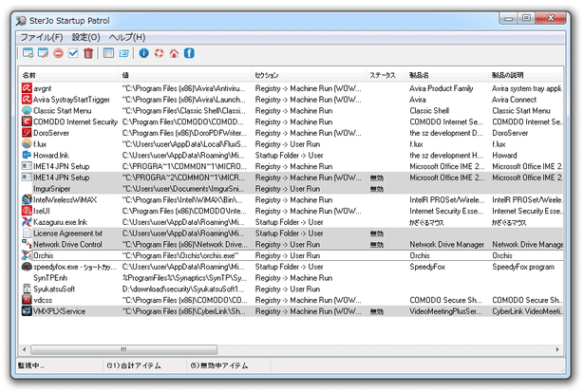Sort by the 名前 column header
The height and width of the screenshot is (392, 584).
pos(68,75)
